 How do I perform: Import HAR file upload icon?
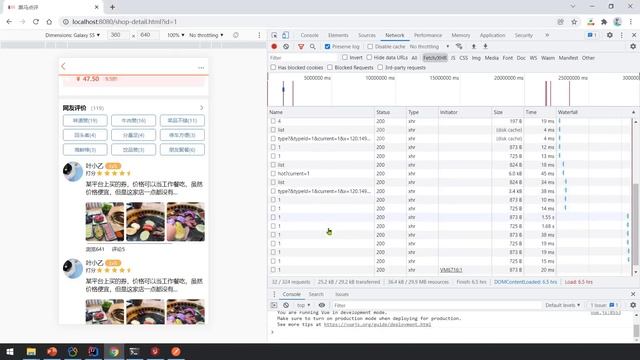pyautogui.click(x=473, y=47)
